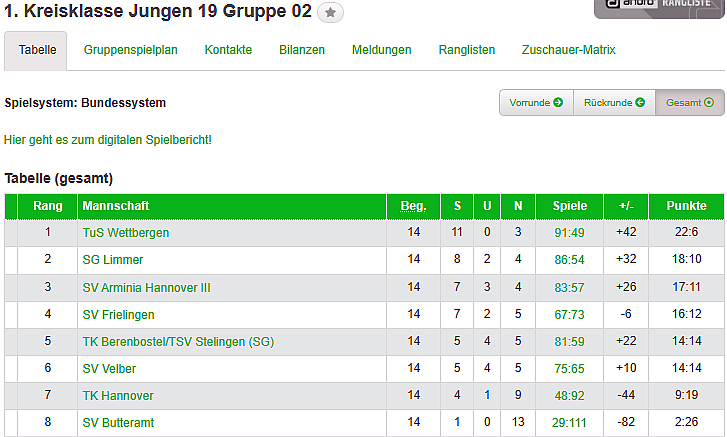This screenshot has height=437, width=727.
Task: Go to the Meldungen tab
Action: coord(381,50)
